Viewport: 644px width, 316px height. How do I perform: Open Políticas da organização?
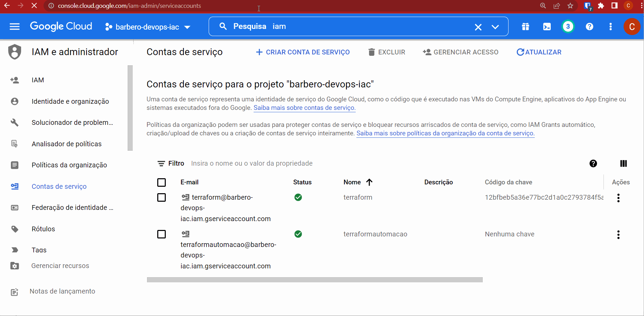click(x=69, y=165)
